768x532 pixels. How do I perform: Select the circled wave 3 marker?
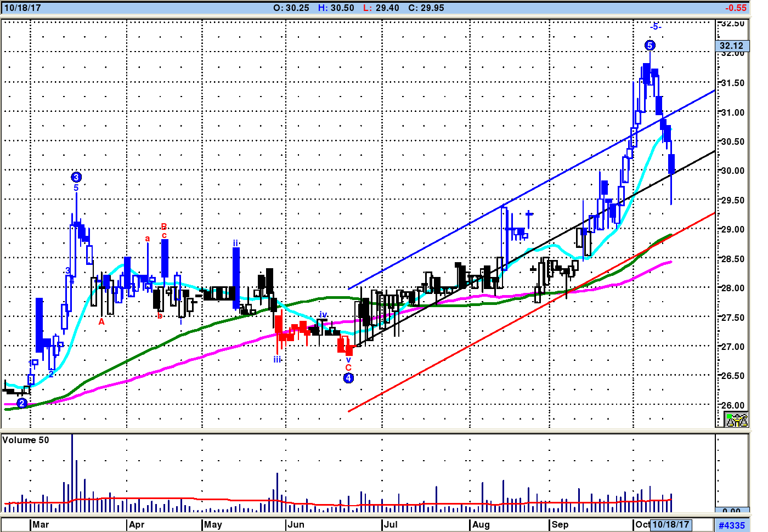tap(76, 177)
